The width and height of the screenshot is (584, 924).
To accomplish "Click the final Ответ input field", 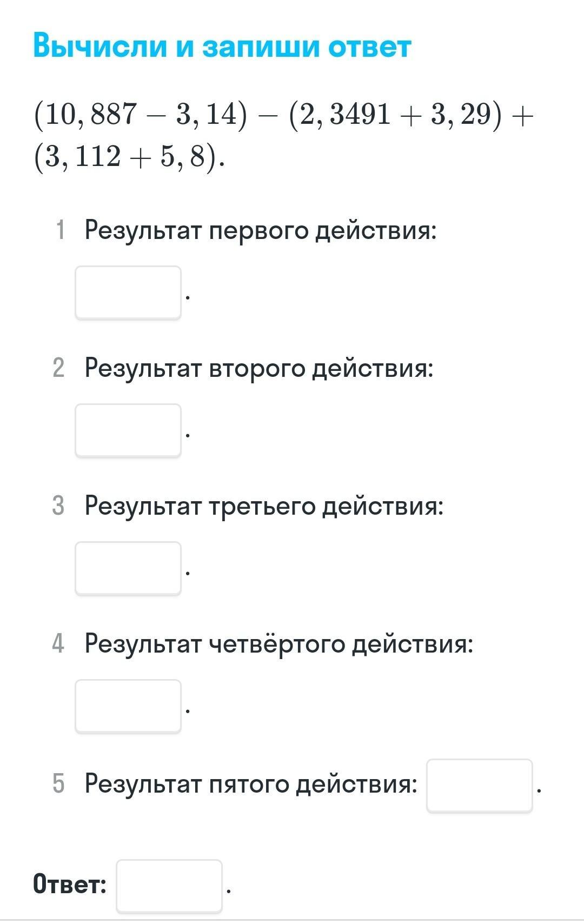I will click(x=169, y=886).
